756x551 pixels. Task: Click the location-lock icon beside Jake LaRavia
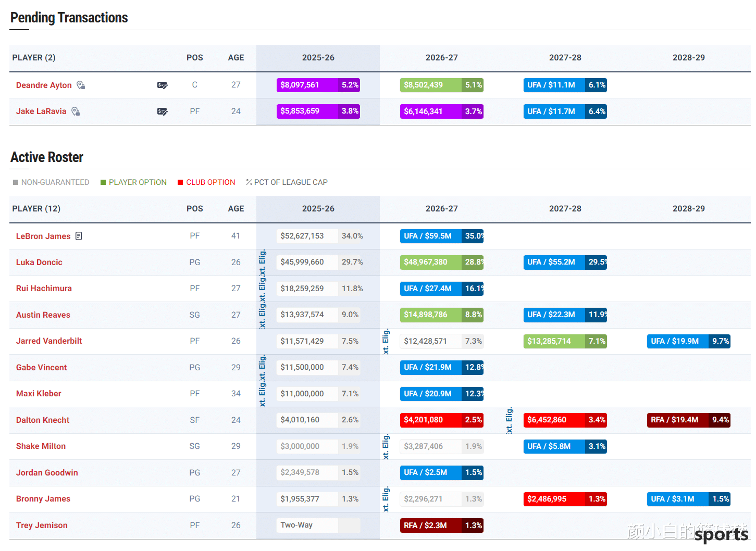coord(76,111)
